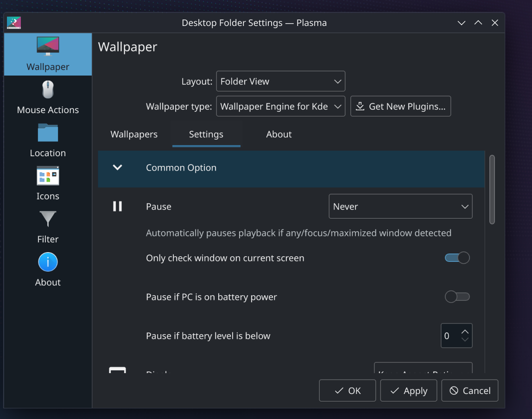The width and height of the screenshot is (532, 419).
Task: Open the Icons section in sidebar
Action: point(48,176)
